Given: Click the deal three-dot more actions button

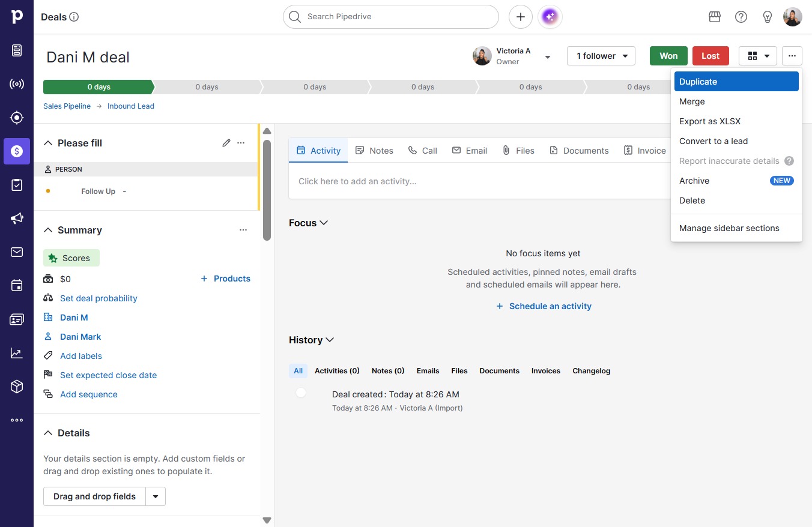Looking at the screenshot, I should [x=792, y=56].
